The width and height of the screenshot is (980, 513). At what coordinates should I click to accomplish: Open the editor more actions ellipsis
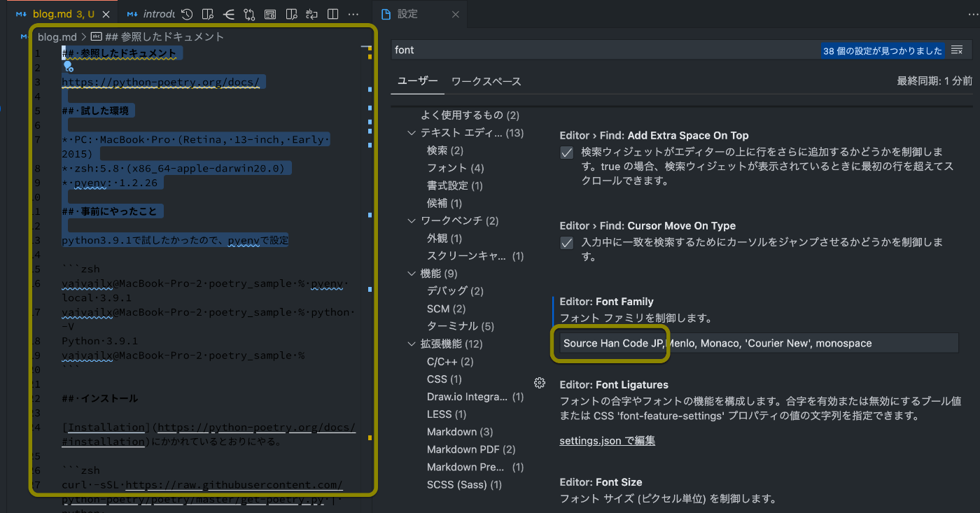[x=354, y=14]
